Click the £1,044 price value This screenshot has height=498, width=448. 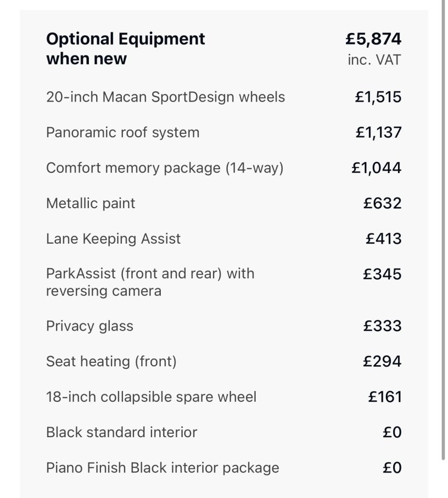coord(376,168)
